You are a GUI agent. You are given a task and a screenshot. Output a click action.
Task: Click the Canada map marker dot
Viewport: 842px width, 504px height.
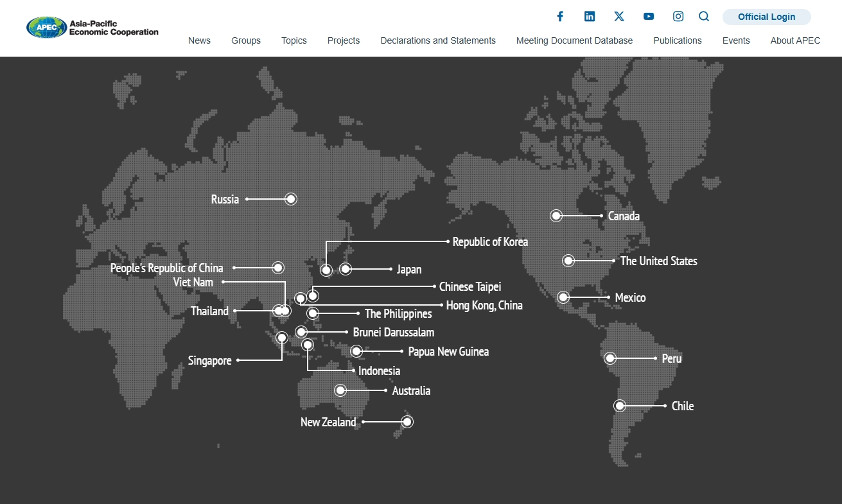[556, 216]
